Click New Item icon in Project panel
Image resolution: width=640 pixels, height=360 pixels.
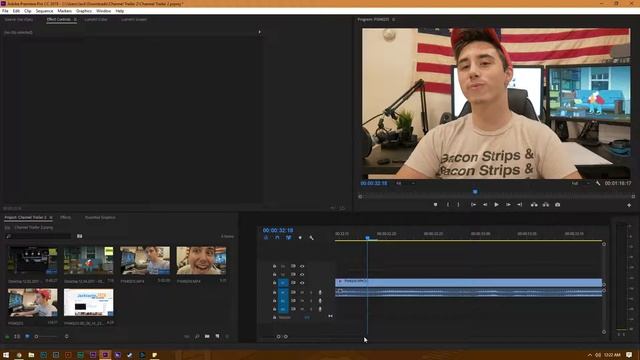click(218, 336)
